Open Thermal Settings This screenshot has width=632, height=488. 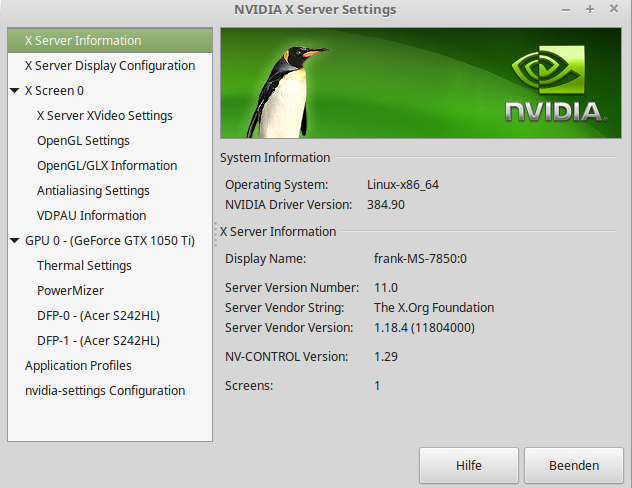tap(84, 266)
